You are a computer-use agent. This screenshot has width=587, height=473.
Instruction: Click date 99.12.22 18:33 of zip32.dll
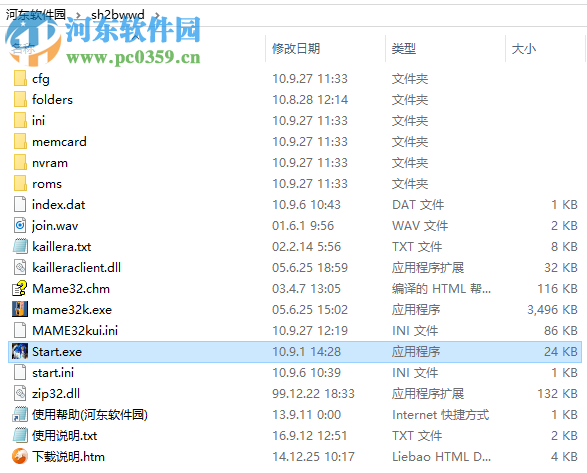313,393
